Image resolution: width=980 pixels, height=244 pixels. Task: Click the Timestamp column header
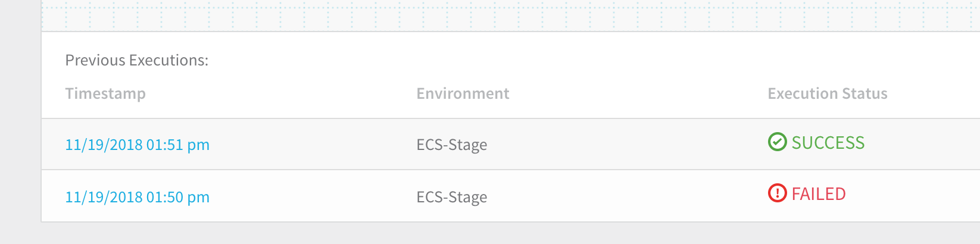click(105, 93)
